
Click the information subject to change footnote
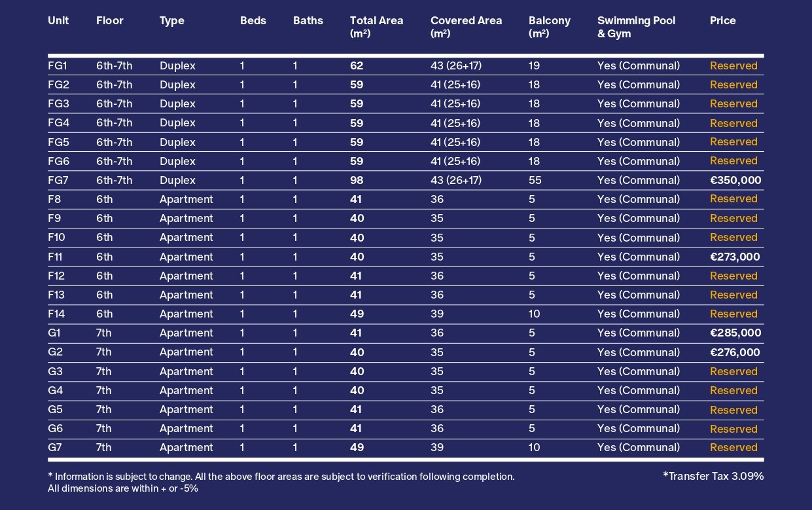click(x=281, y=477)
